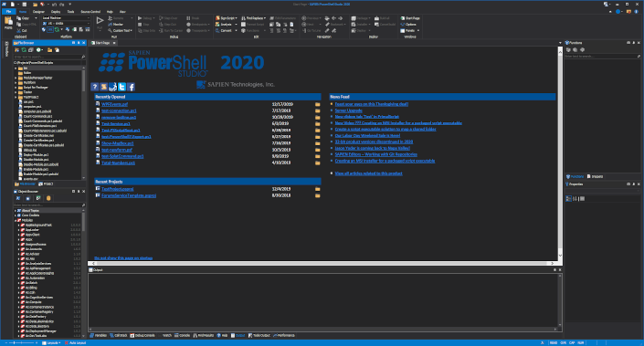This screenshot has height=346, width=644.
Task: Click the first icon in Functions panel toolbar
Action: pyautogui.click(x=568, y=49)
